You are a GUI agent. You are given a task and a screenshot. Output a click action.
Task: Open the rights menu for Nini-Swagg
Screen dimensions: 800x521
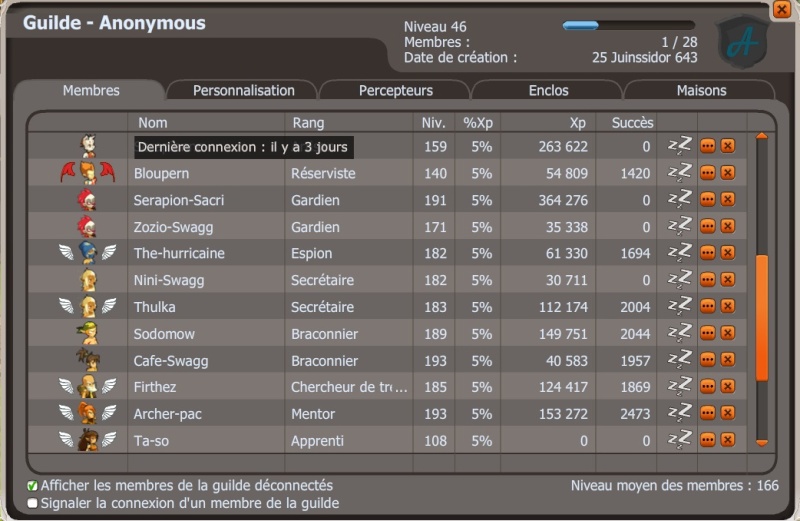pos(708,279)
